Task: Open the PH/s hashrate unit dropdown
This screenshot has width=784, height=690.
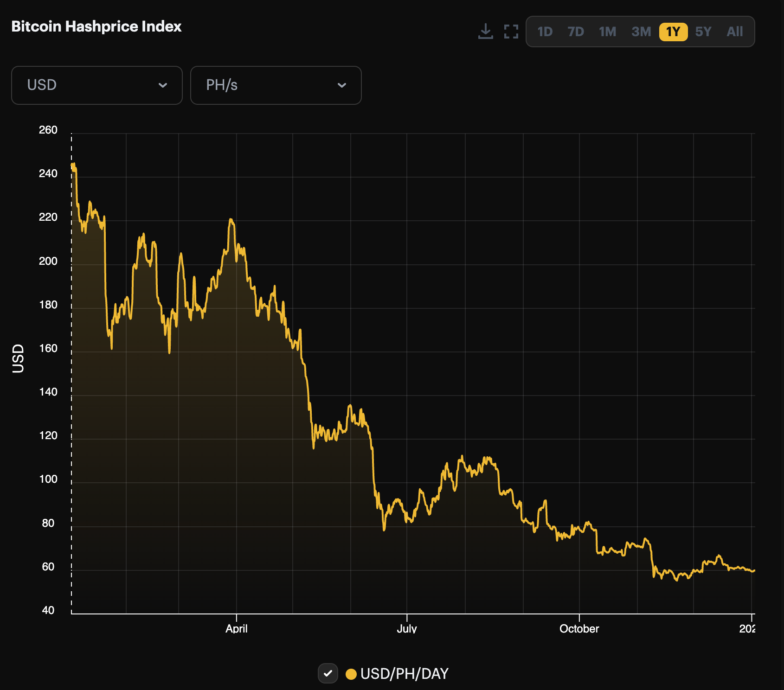Action: pyautogui.click(x=276, y=85)
